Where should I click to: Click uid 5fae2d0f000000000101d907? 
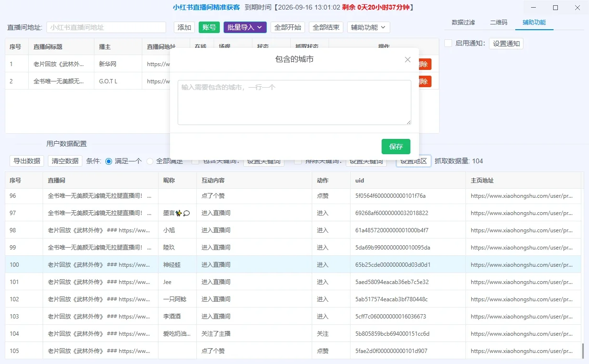(x=391, y=351)
